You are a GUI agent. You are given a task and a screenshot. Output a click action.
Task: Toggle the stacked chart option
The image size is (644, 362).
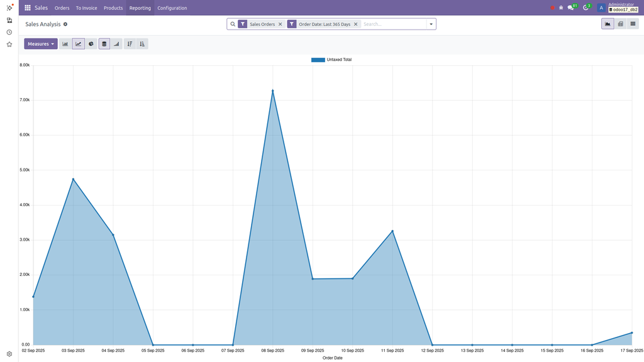point(104,44)
